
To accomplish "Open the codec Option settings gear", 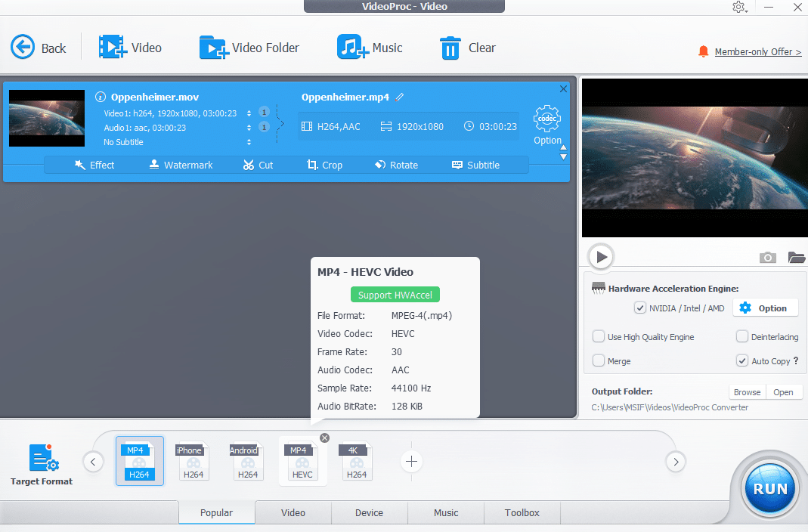I will tap(547, 119).
